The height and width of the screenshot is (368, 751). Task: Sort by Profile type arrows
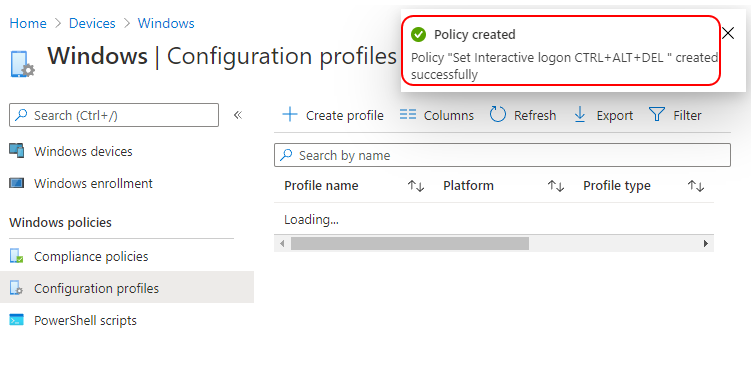(695, 186)
